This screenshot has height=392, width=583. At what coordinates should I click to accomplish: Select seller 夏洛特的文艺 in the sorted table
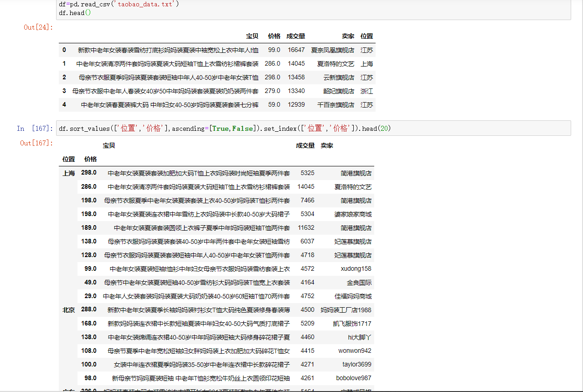click(x=353, y=187)
